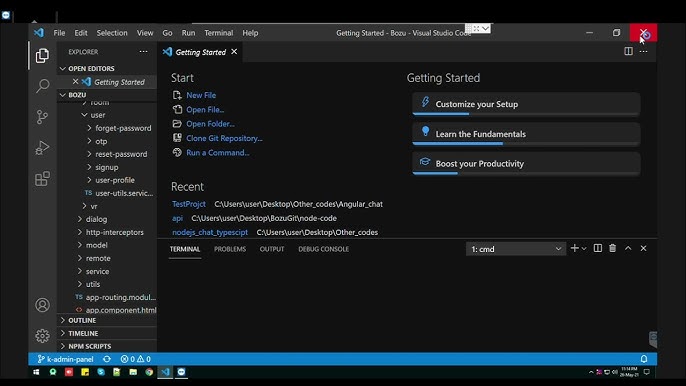The height and width of the screenshot is (386, 686).
Task: Open the Source Control view
Action: point(42,117)
